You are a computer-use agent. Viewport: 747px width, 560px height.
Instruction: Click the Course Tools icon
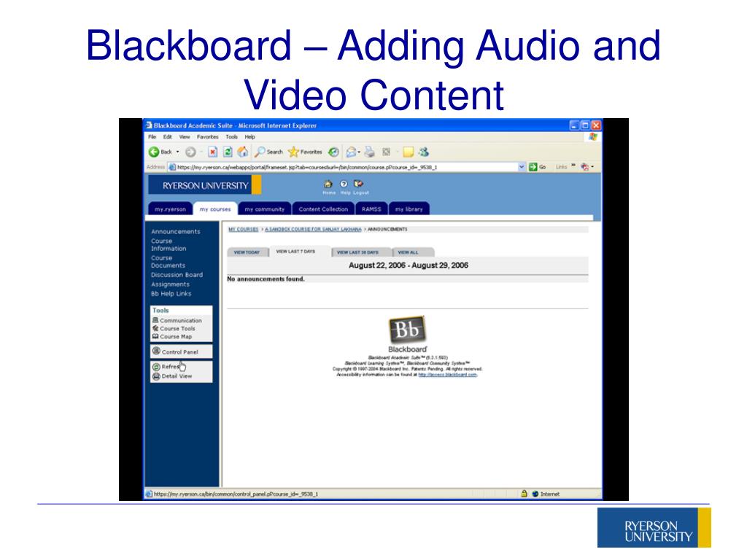tap(155, 328)
